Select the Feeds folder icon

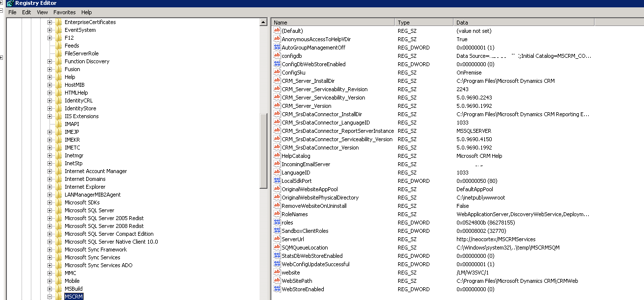(59, 46)
